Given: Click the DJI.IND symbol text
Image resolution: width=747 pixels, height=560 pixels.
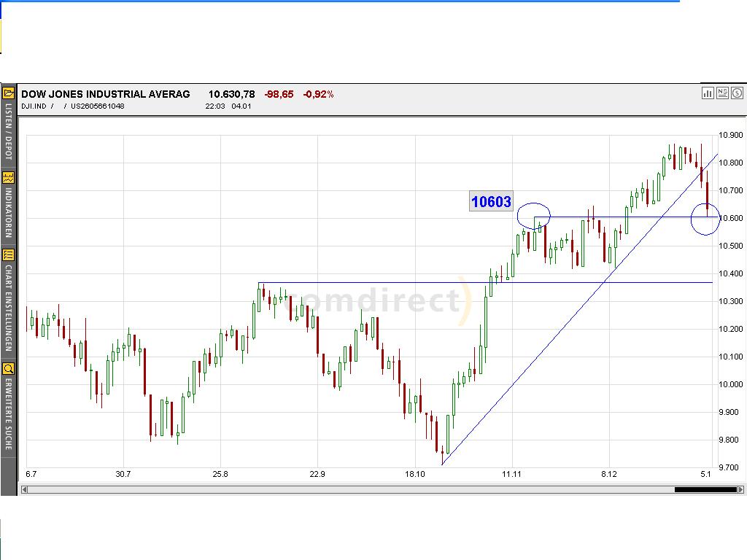Looking at the screenshot, I should [34, 106].
